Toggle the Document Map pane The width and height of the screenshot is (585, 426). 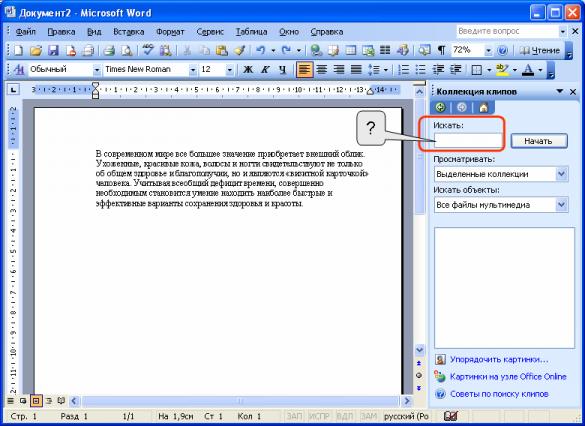(x=424, y=50)
